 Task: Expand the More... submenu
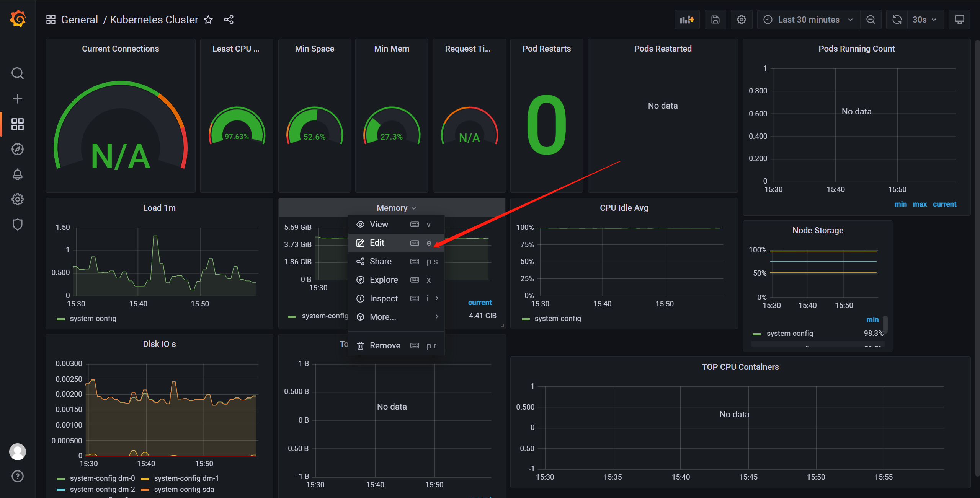coord(437,317)
